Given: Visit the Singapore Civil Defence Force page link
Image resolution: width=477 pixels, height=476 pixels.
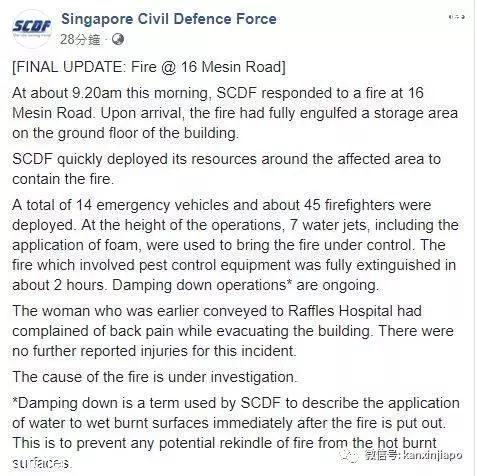Looking at the screenshot, I should click(169, 19).
